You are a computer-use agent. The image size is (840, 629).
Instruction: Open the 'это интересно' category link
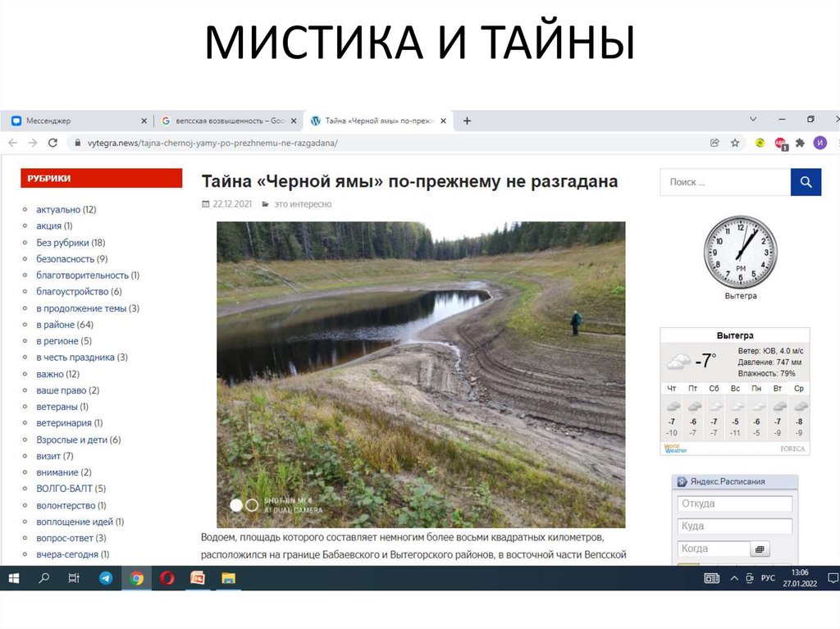coord(303,204)
